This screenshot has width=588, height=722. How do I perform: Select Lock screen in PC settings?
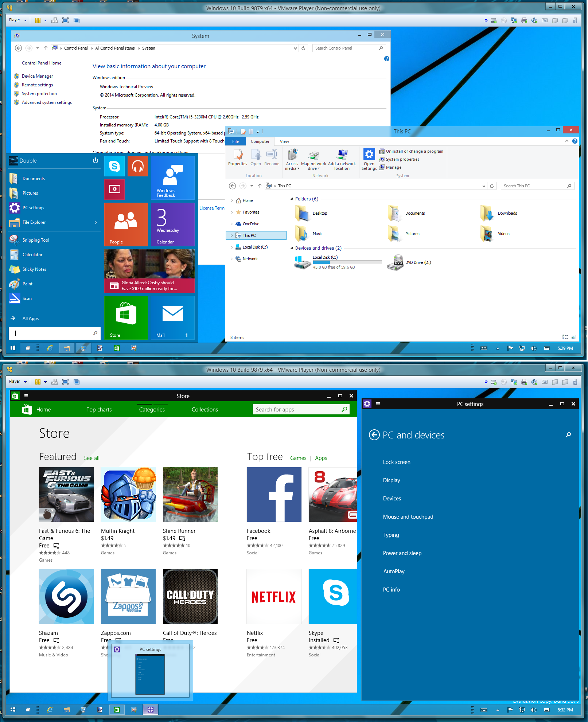coord(397,462)
